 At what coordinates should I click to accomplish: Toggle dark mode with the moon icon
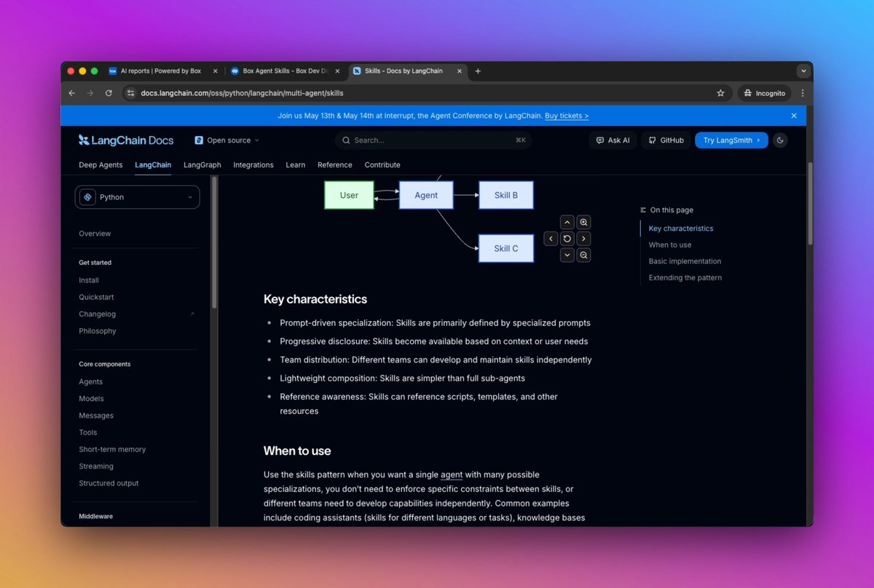[x=780, y=140]
